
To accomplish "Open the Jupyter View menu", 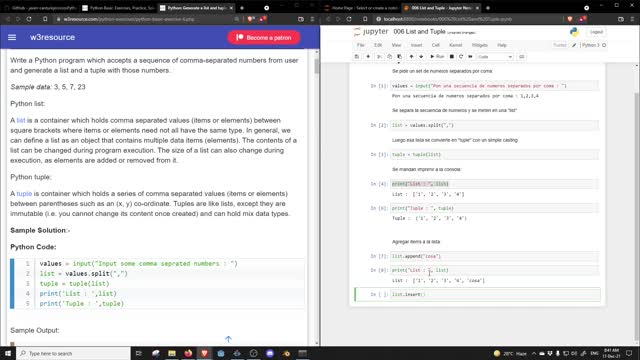I will pyautogui.click(x=396, y=45).
